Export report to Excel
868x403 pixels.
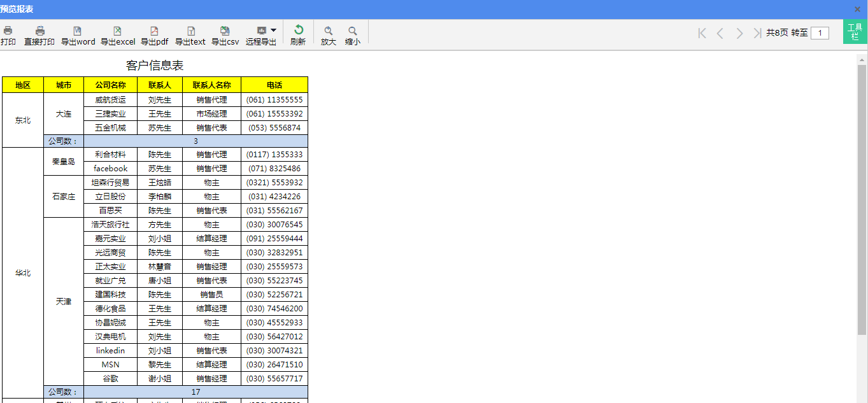pyautogui.click(x=117, y=31)
